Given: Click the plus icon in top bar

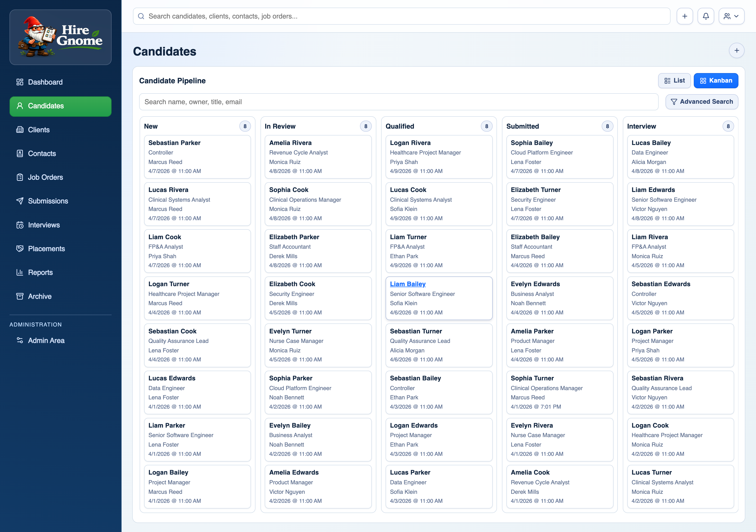Looking at the screenshot, I should (685, 16).
